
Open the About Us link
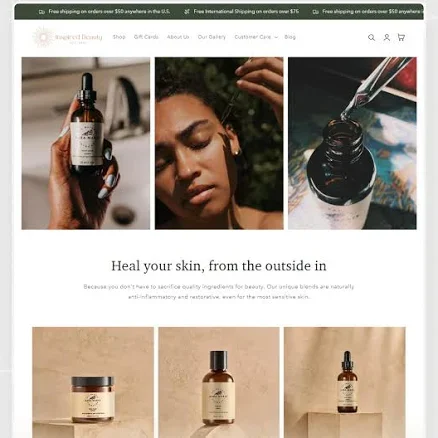click(x=178, y=37)
